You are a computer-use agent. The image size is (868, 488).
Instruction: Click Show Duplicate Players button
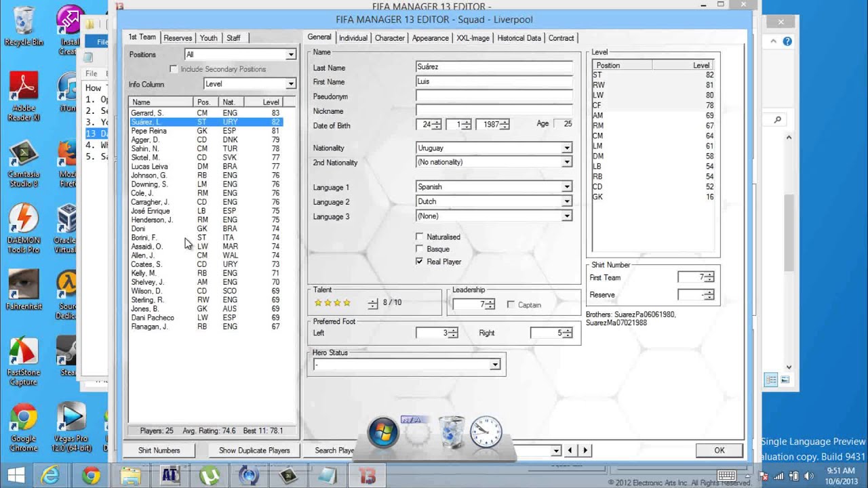pyautogui.click(x=254, y=450)
